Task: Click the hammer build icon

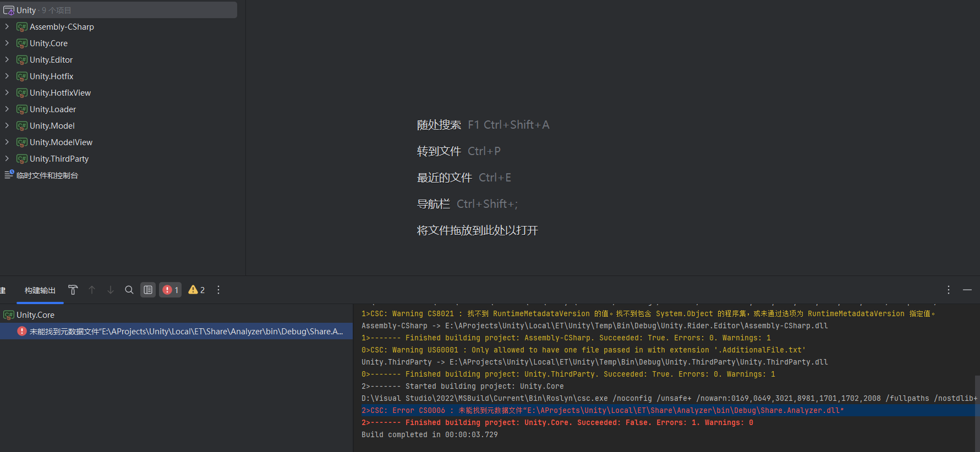Action: (x=73, y=290)
